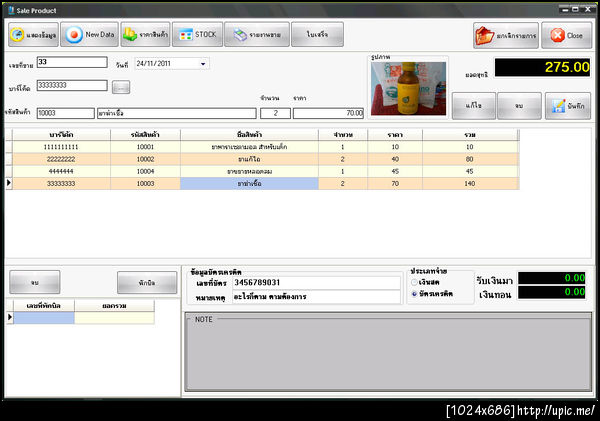The width and height of the screenshot is (600, 421).
Task: Click the row selector of row 1111111111
Action: click(x=9, y=147)
